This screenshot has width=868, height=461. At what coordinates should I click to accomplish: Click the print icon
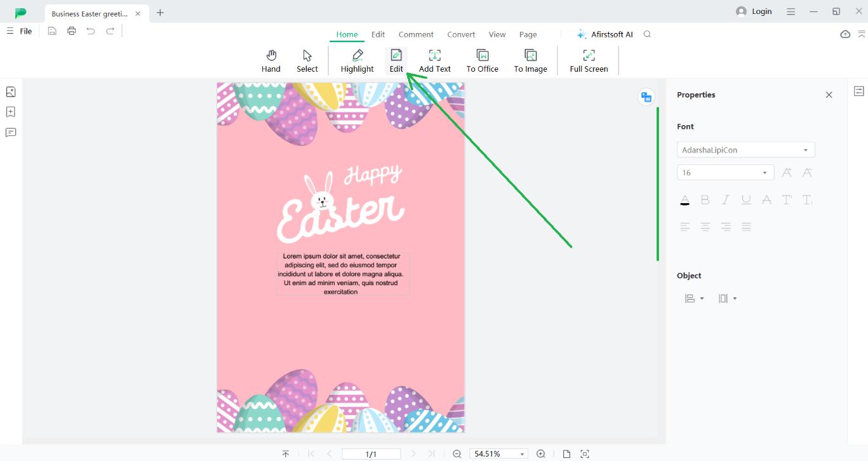pyautogui.click(x=71, y=31)
